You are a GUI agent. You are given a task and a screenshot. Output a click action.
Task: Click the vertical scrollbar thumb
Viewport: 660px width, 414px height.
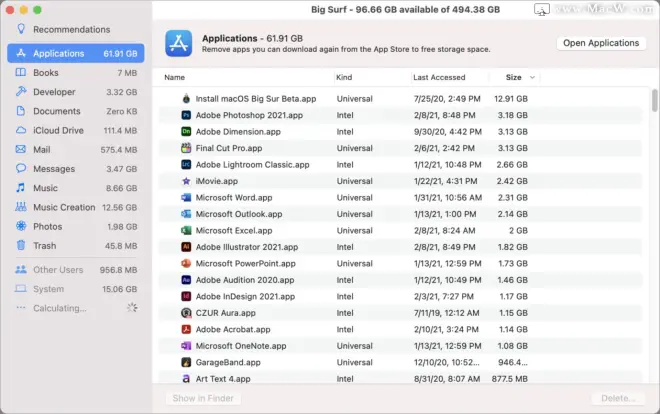(655, 100)
